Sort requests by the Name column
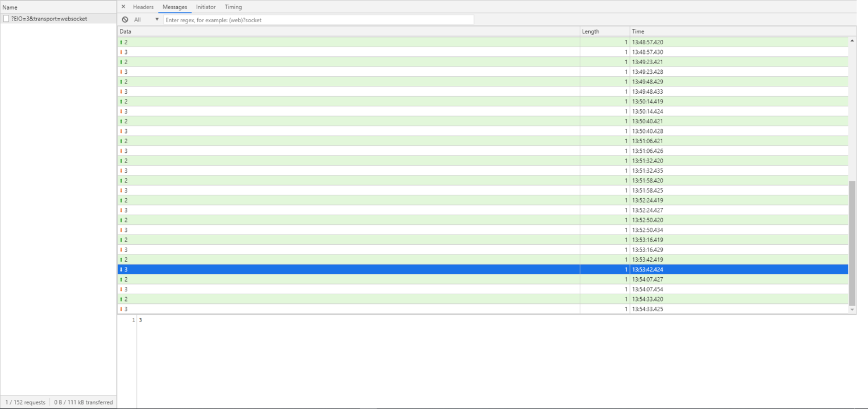 pos(58,7)
